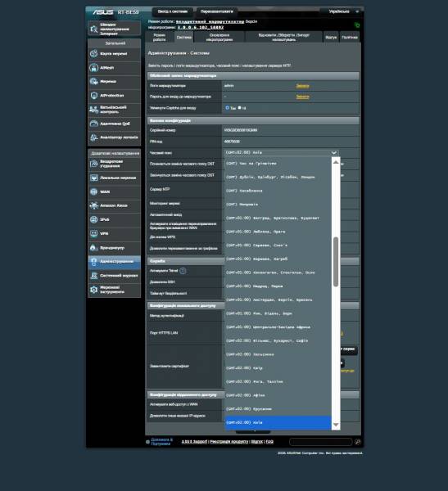Image resolution: width=448 pixels, height=491 pixels.
Task: Open Локальна мережа (LAN) settings
Action: click(114, 178)
